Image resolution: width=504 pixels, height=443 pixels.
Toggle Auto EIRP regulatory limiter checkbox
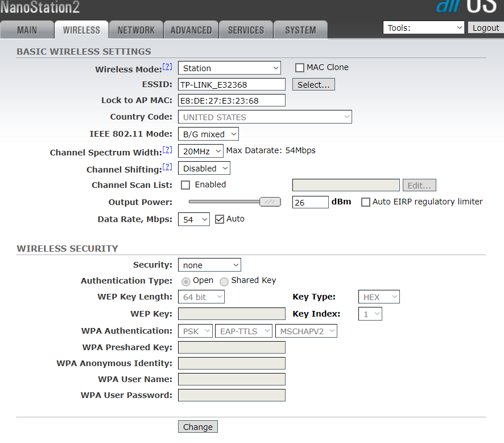click(x=365, y=202)
